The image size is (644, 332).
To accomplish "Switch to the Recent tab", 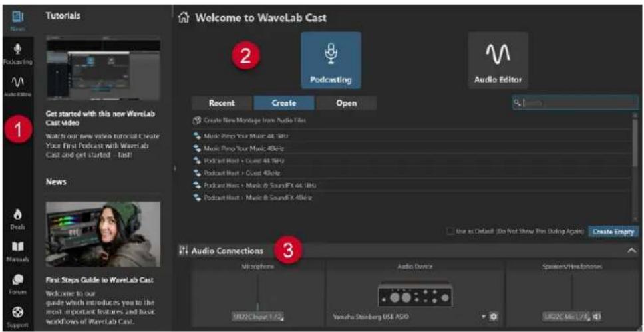I will coord(222,103).
